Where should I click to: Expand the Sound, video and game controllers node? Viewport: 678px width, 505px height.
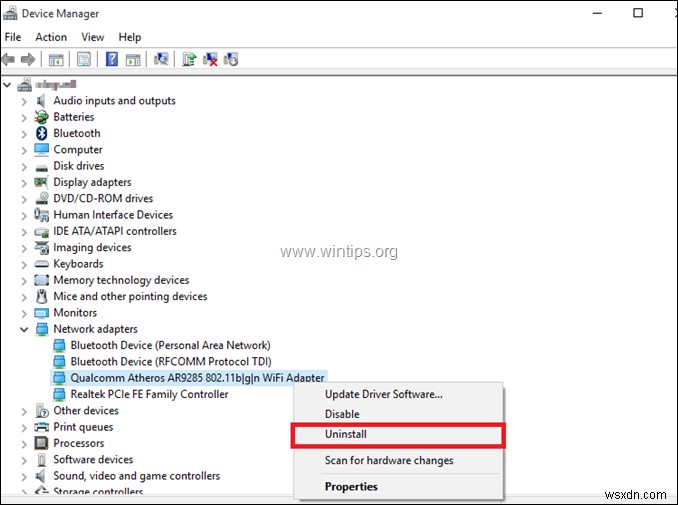24,476
